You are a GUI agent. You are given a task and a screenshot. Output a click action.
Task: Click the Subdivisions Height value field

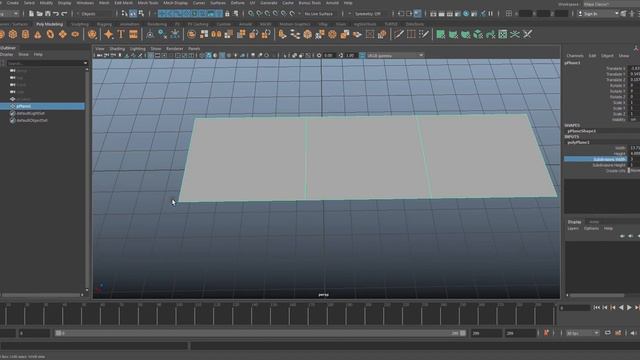coord(634,165)
